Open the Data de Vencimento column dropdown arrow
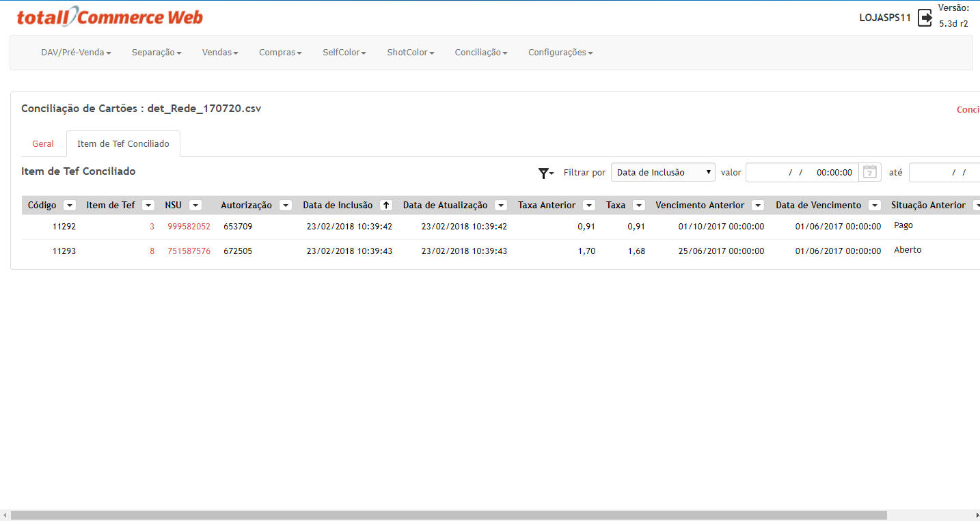Image resolution: width=980 pixels, height=521 pixels. point(874,205)
